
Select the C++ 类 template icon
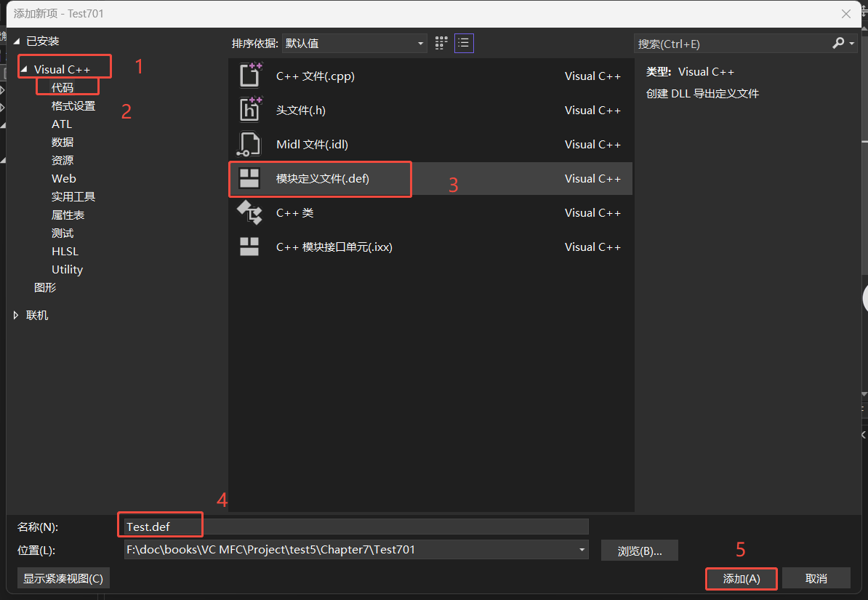pos(249,212)
